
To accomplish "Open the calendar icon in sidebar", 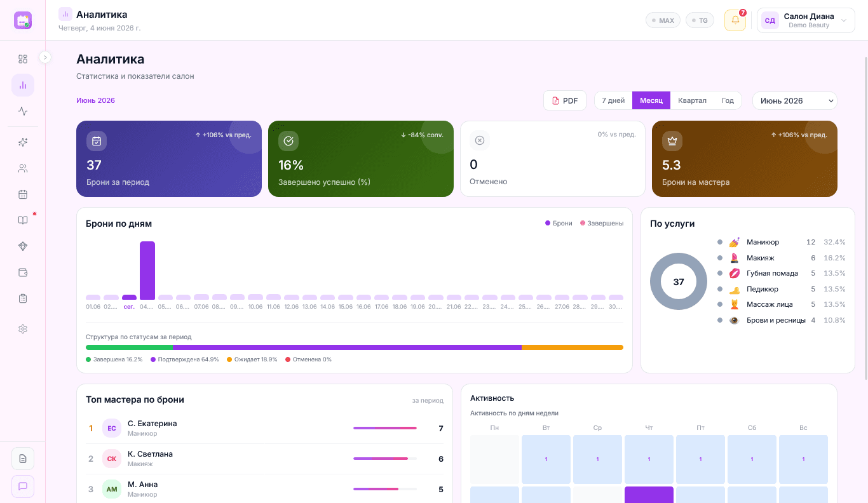I will (x=23, y=194).
